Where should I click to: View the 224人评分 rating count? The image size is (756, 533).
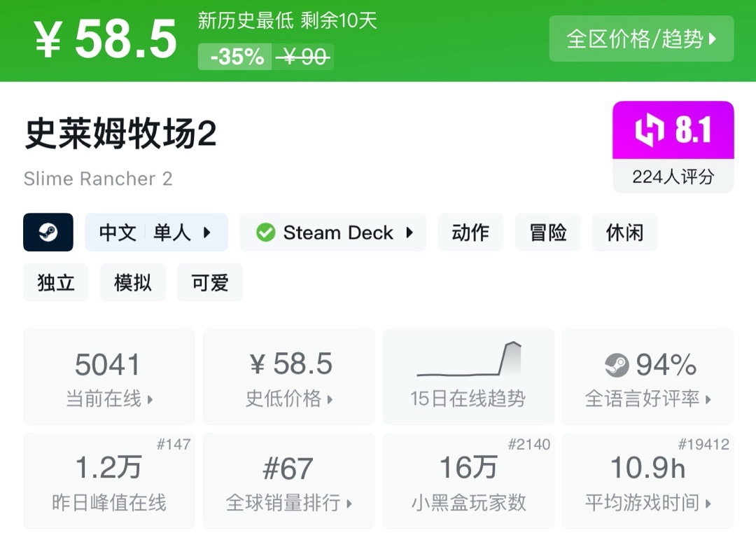pos(673,176)
